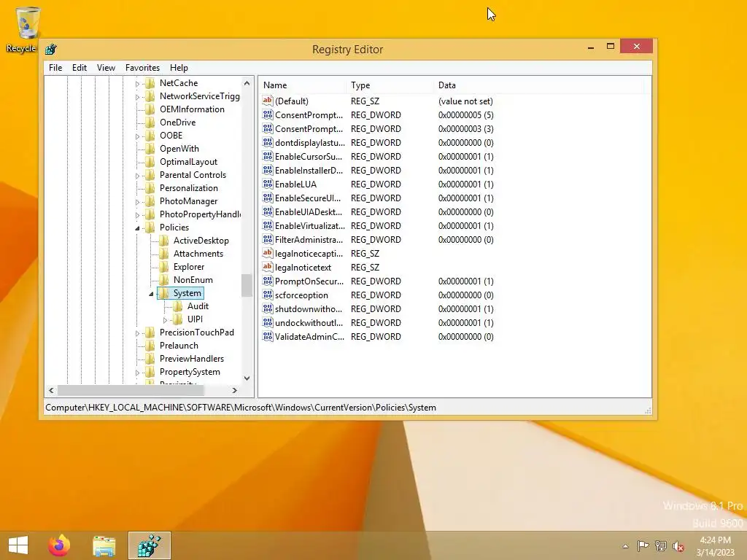Open the File menu
The width and height of the screenshot is (747, 560).
(x=55, y=68)
